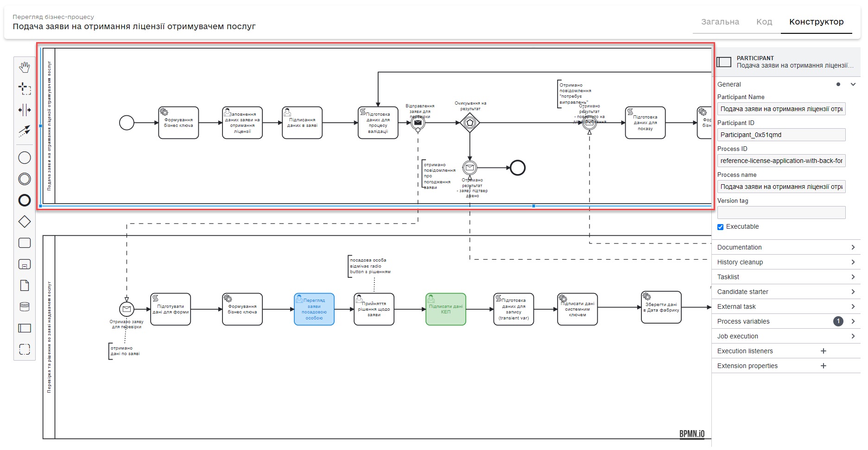Select the start event in upper pool
The height and width of the screenshot is (450, 868).
click(127, 123)
